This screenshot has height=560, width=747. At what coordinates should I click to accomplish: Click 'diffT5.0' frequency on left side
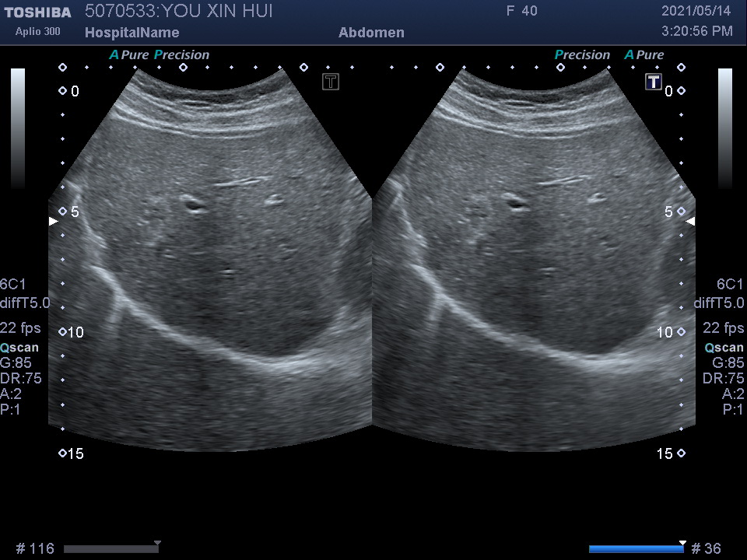tap(25, 303)
